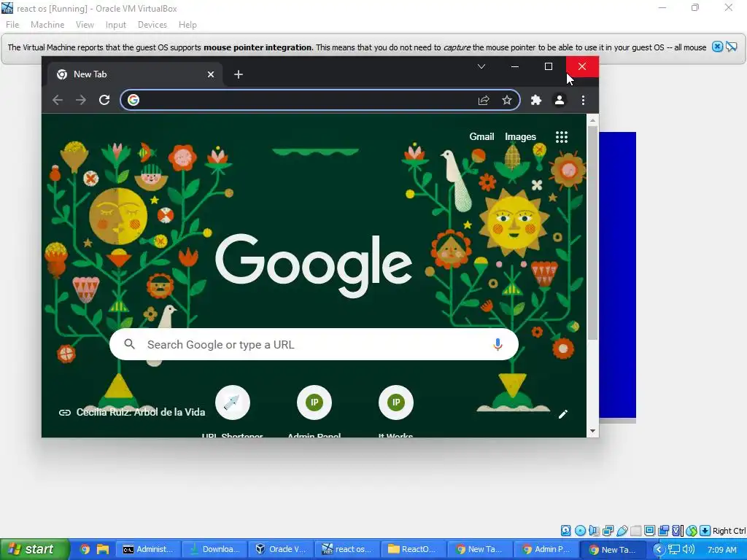The height and width of the screenshot is (560, 747).
Task: Switch to the Admin Panel Chrome taskbar button
Action: point(547,549)
